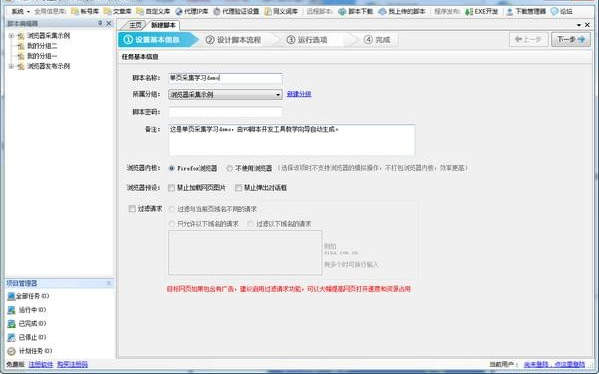Viewport: 599px width, 374px height.
Task: Expand the 浏览器发布示例 tree node
Action: pyautogui.click(x=11, y=66)
